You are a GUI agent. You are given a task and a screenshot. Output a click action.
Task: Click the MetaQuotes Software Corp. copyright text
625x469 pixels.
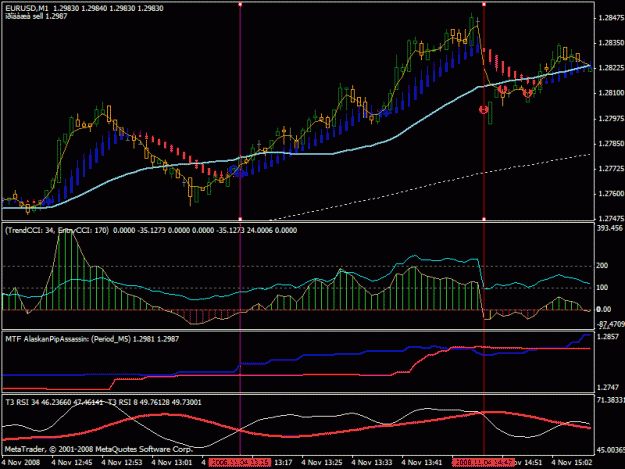(99, 449)
